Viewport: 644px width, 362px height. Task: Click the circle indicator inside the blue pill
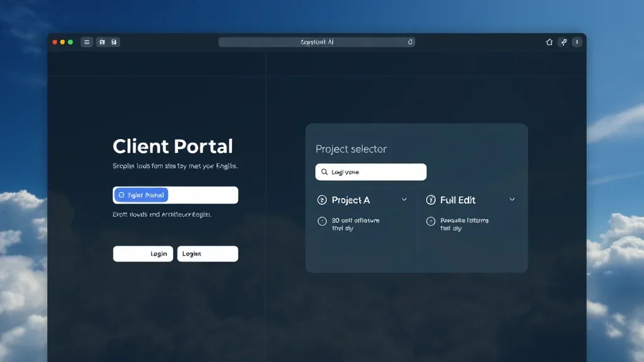tap(121, 195)
